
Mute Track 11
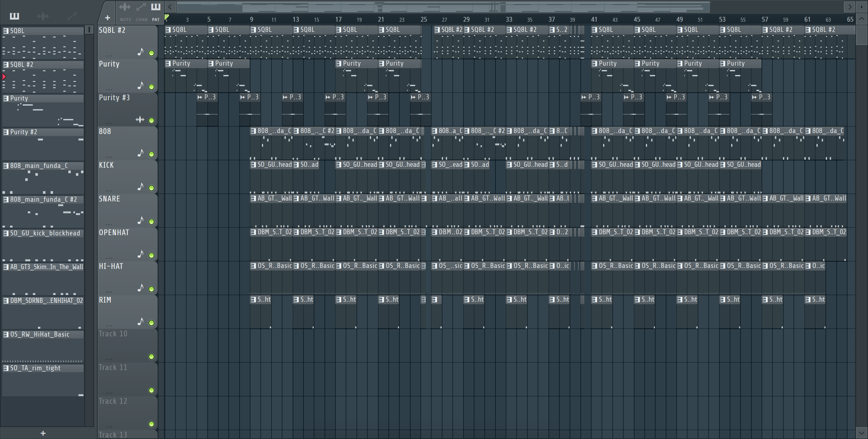(x=152, y=390)
